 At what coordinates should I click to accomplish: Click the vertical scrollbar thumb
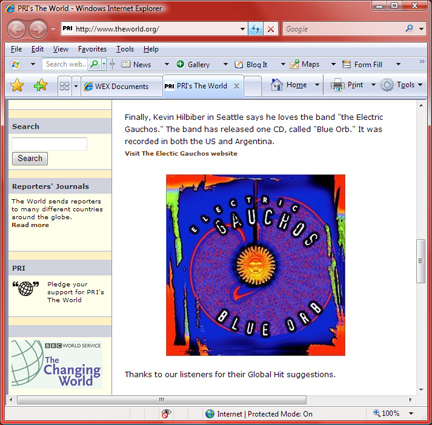pyautogui.click(x=421, y=261)
